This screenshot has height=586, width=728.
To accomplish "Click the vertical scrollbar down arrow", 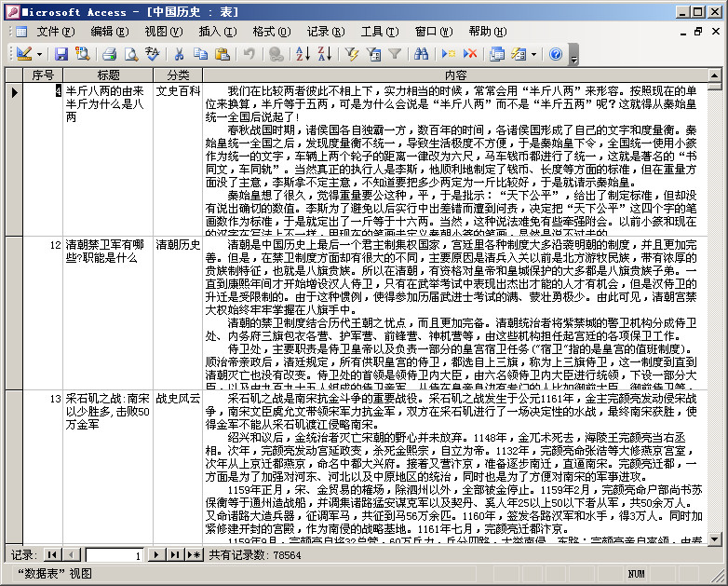I will [715, 538].
